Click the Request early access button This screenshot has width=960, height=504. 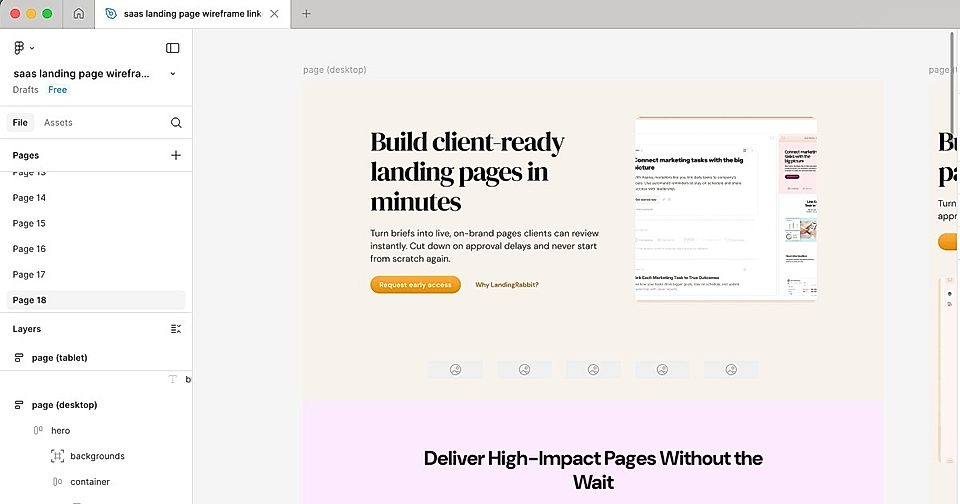coord(415,285)
